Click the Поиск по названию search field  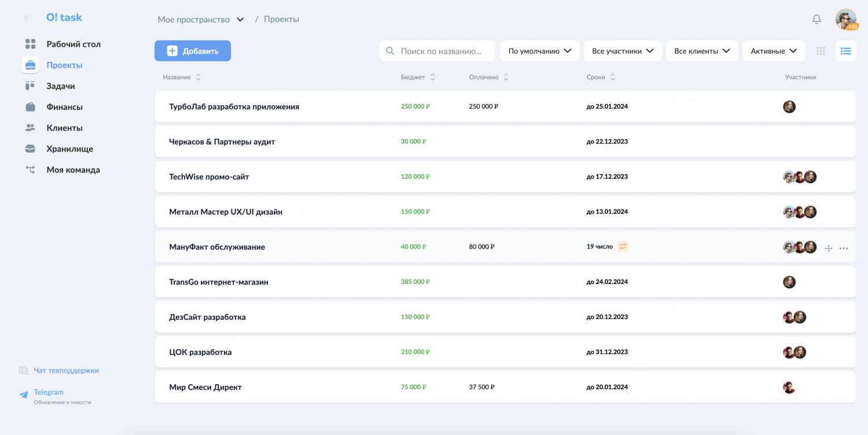tap(441, 51)
